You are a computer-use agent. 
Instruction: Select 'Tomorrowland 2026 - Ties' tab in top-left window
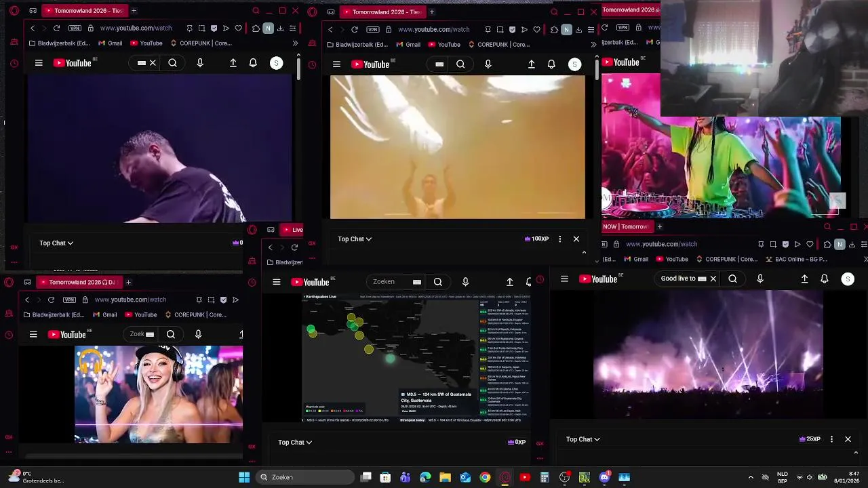click(85, 11)
